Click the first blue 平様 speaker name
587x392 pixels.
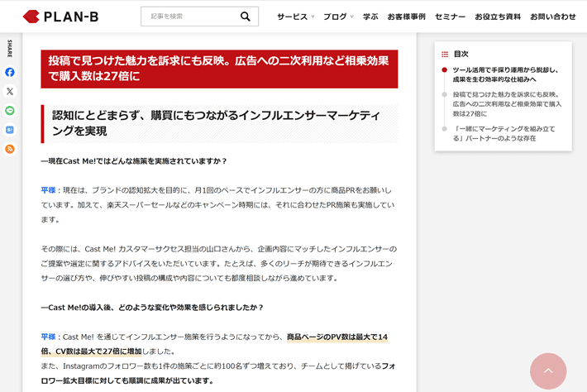click(x=48, y=190)
